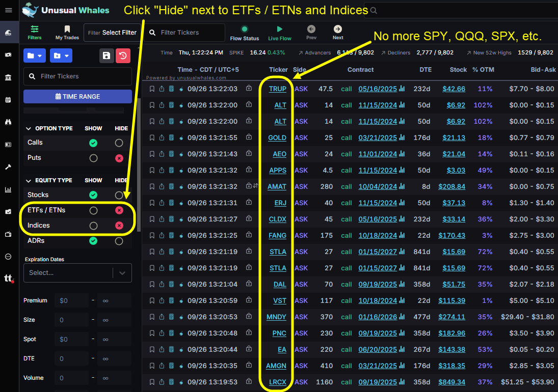558x392 pixels.
Task: Select Hide for ETFs / ETNs
Action: click(x=119, y=210)
